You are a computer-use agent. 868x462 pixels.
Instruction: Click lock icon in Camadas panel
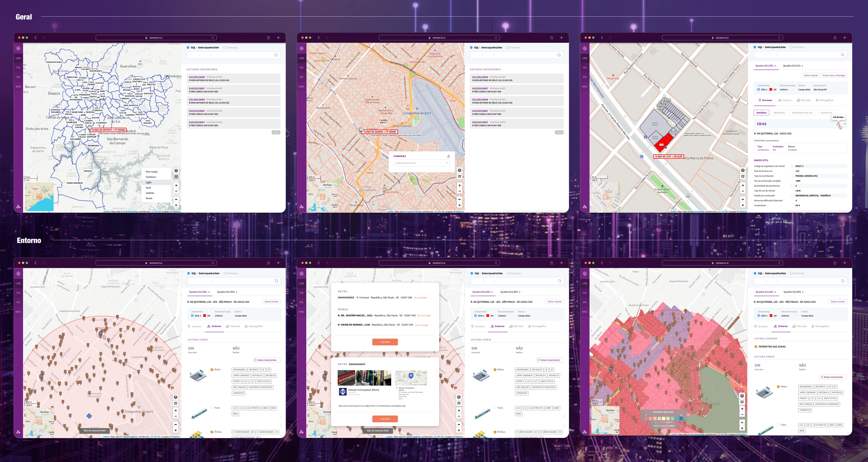point(448,156)
